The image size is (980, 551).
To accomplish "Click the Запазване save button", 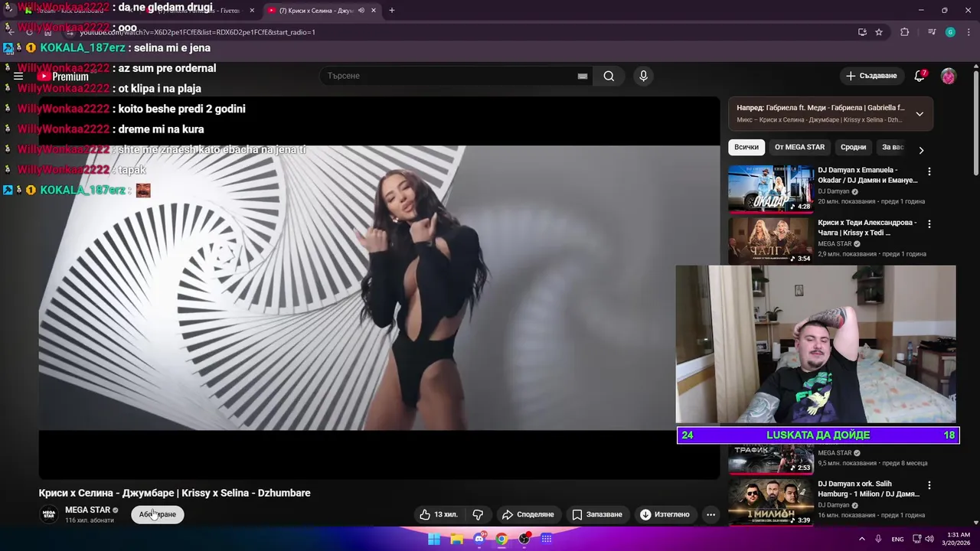I will point(597,514).
